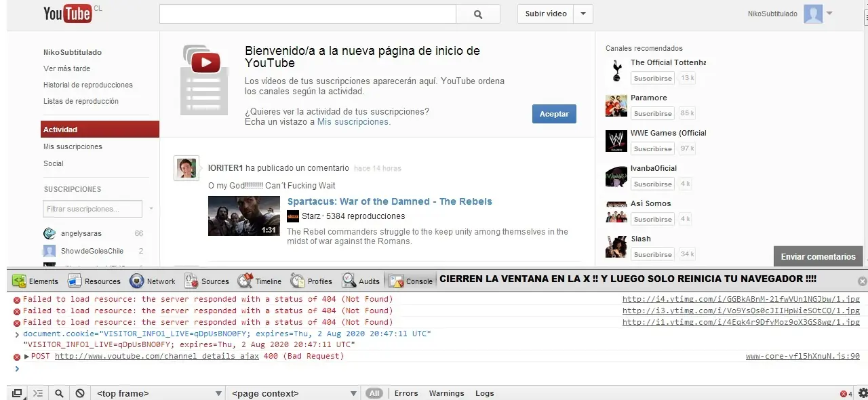Subscribe to the Paramore channel

point(652,114)
